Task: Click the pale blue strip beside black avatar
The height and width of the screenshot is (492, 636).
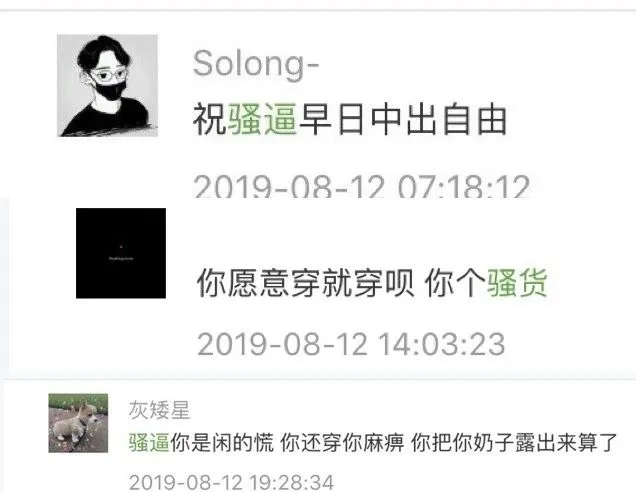Action: (x=4, y=286)
